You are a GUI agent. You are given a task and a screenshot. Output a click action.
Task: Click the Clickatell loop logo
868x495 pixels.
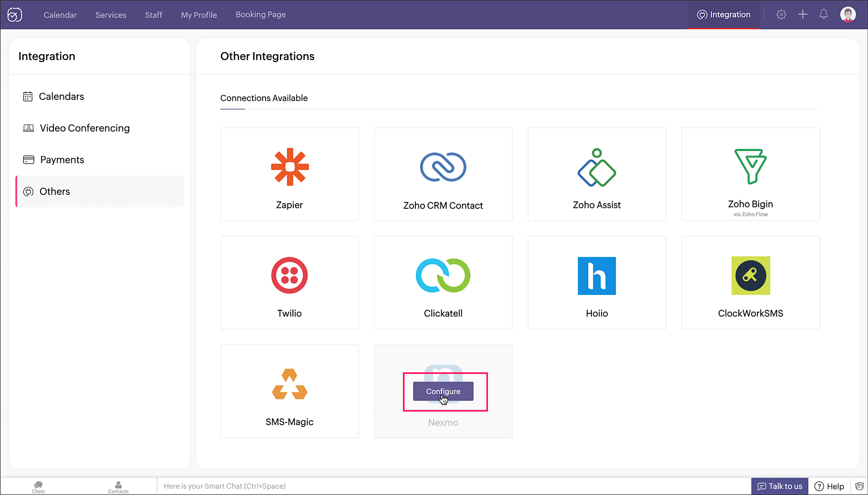[443, 275]
